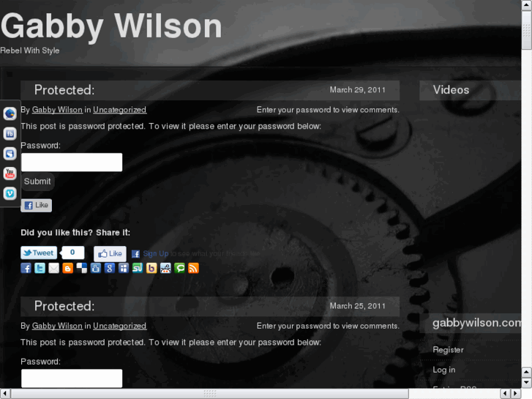
Task: Click thumbs-up Like button under Share it
Action: [x=110, y=253]
